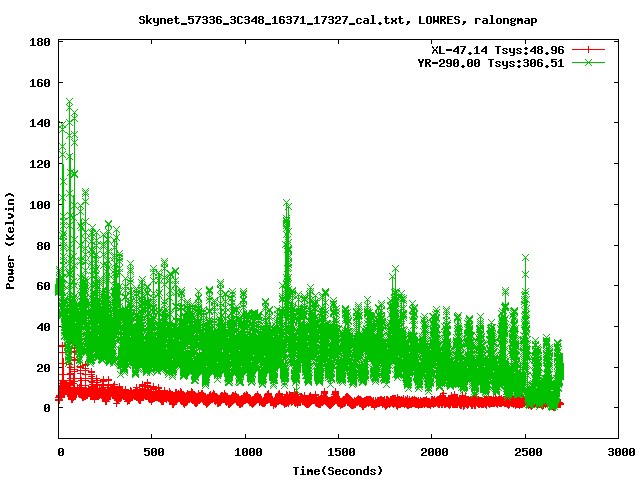Click the tallest green peak near 150 Kelvin
This screenshot has width=640, height=480.
[x=70, y=102]
